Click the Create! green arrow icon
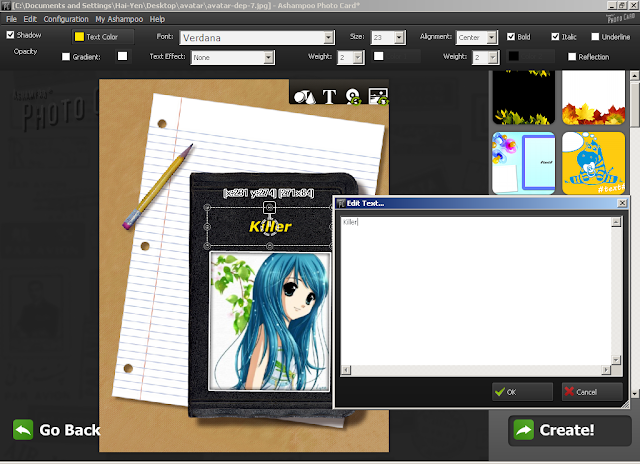Image resolution: width=640 pixels, height=464 pixels. (x=524, y=430)
